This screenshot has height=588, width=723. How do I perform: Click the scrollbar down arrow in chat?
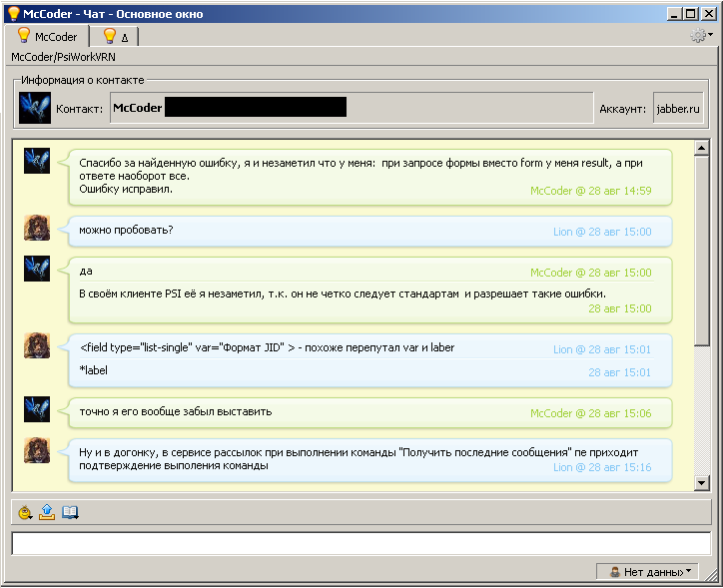(x=701, y=483)
